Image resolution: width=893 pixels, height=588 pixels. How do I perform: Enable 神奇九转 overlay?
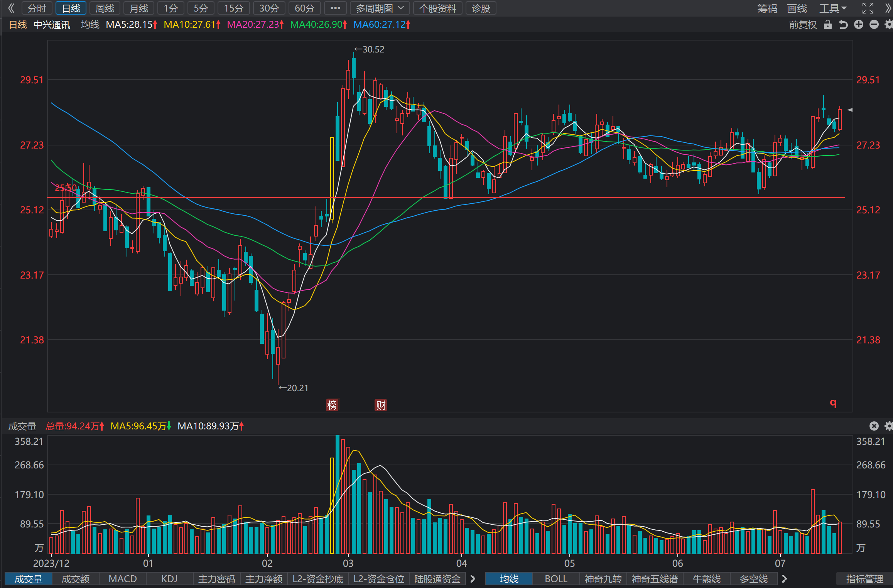coord(603,579)
